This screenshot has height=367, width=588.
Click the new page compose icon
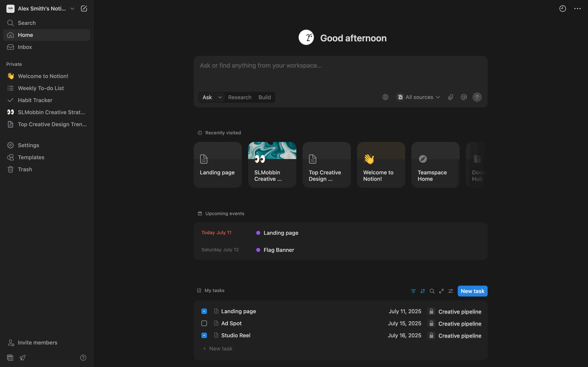click(x=84, y=9)
